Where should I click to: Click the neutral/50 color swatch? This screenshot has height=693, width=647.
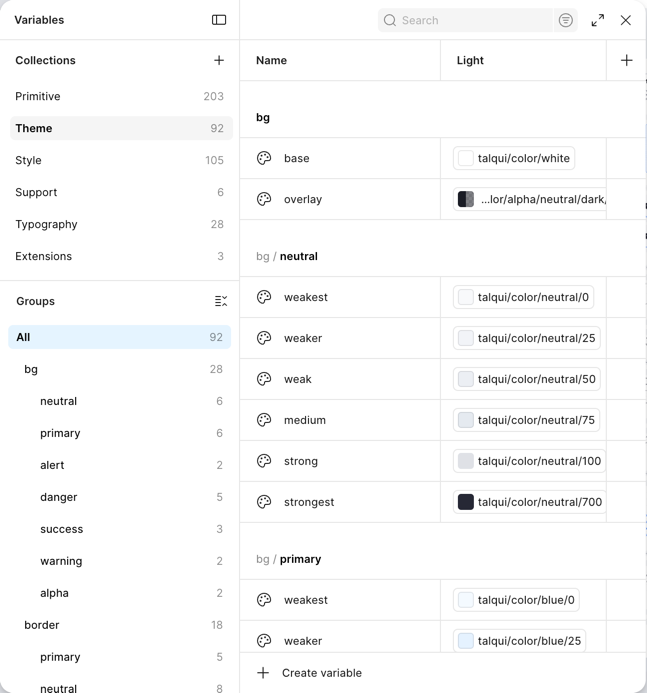466,379
